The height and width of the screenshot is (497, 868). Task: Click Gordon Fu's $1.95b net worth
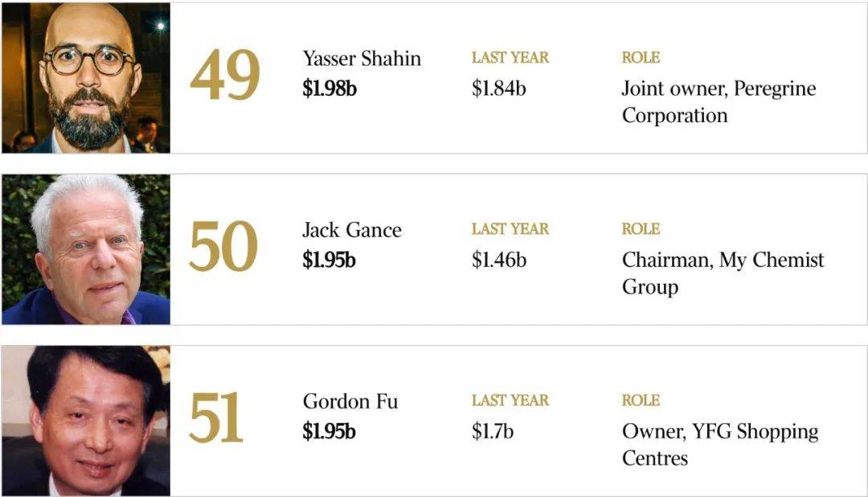[329, 431]
